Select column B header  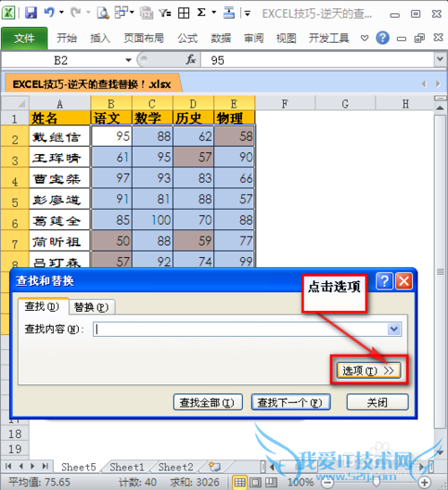coord(111,103)
